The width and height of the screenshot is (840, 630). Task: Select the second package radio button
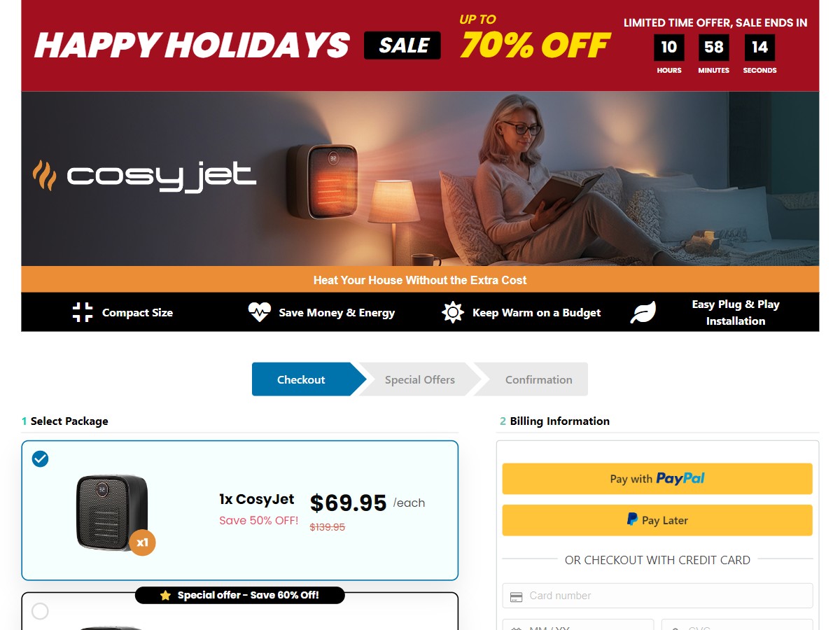pyautogui.click(x=41, y=611)
